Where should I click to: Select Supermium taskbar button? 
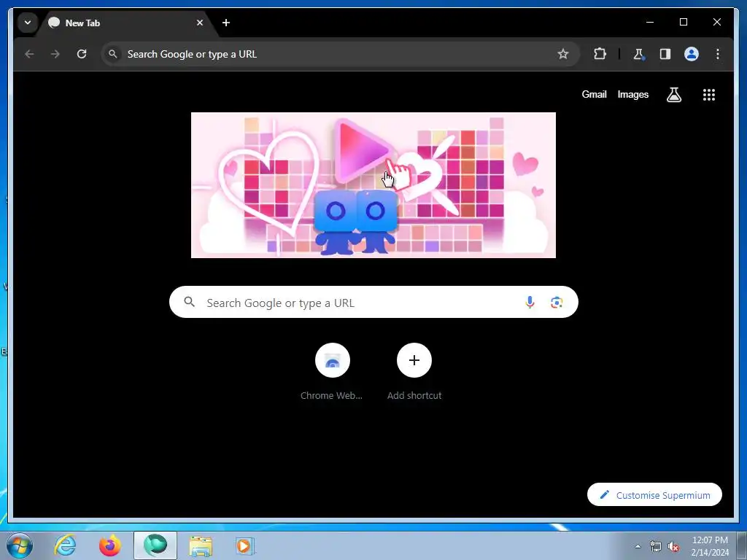[155, 545]
